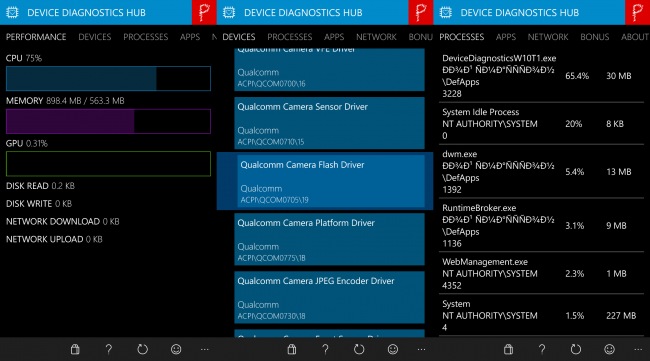650x361 pixels.
Task: Open the store bag icon on Devices screen
Action: [292, 349]
